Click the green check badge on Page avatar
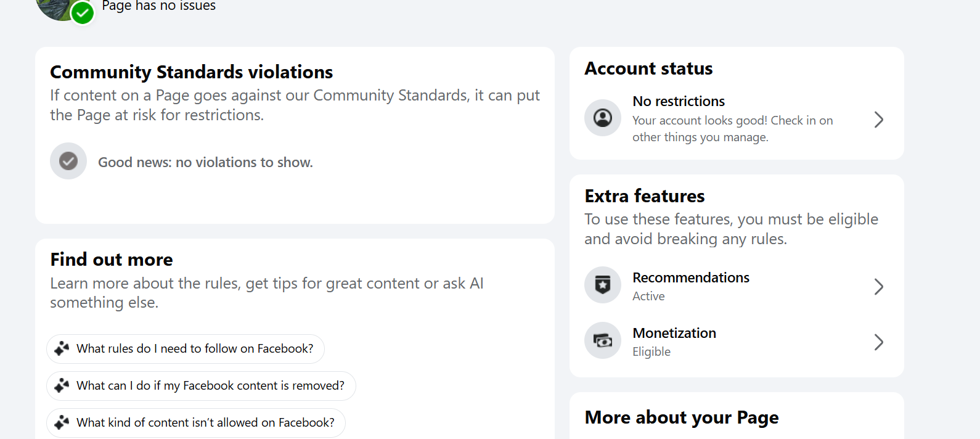The image size is (980, 439). coord(82,12)
